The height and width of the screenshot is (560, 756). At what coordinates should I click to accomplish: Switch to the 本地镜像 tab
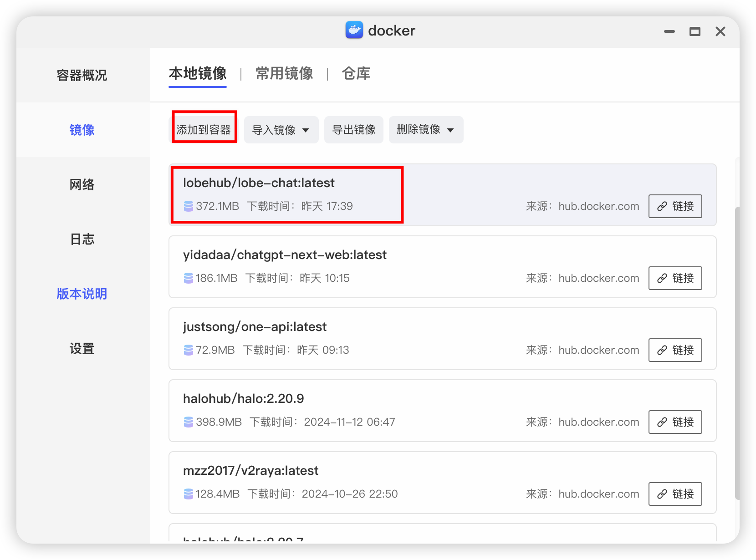point(198,73)
